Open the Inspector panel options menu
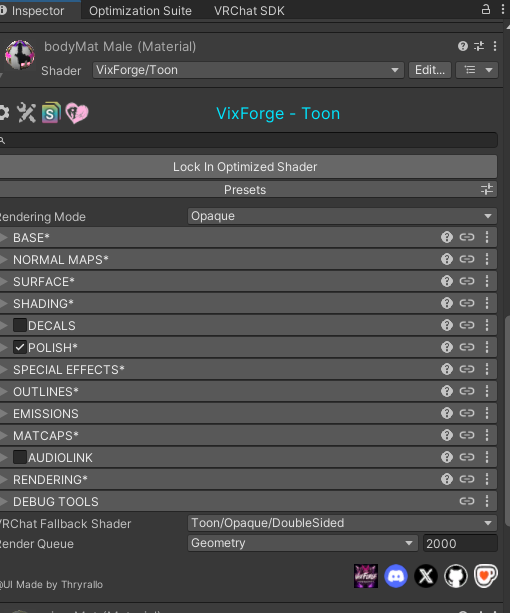 pos(503,9)
